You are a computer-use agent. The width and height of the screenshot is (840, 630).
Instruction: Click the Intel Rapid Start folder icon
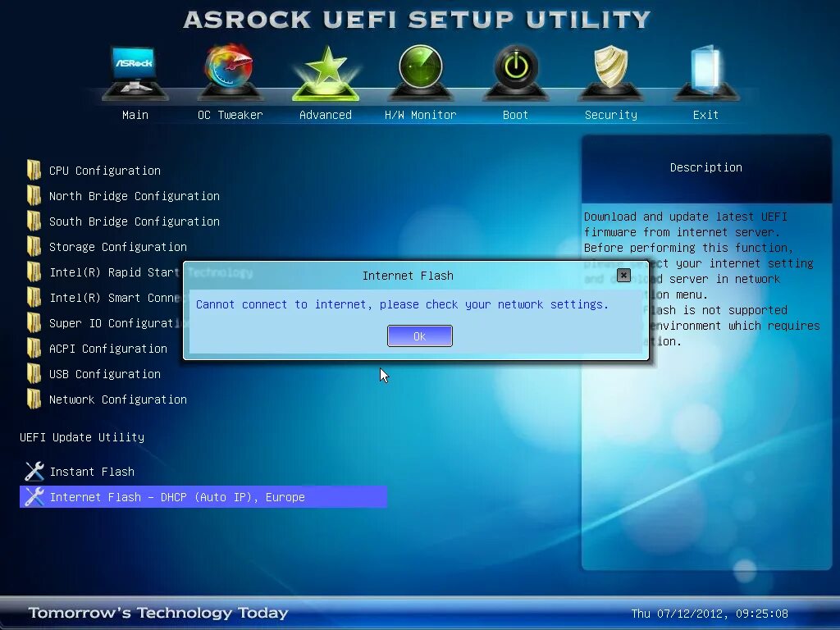pos(34,272)
